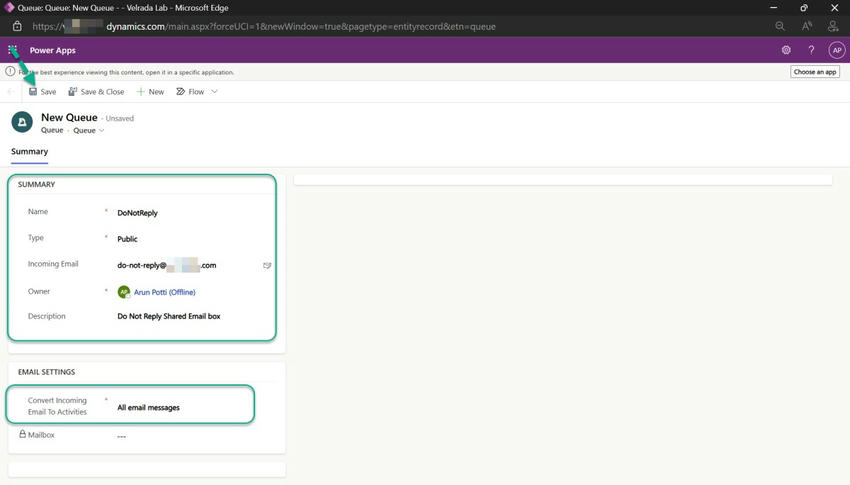The height and width of the screenshot is (485, 850).
Task: Open the app launcher waffle icon
Action: (x=12, y=50)
